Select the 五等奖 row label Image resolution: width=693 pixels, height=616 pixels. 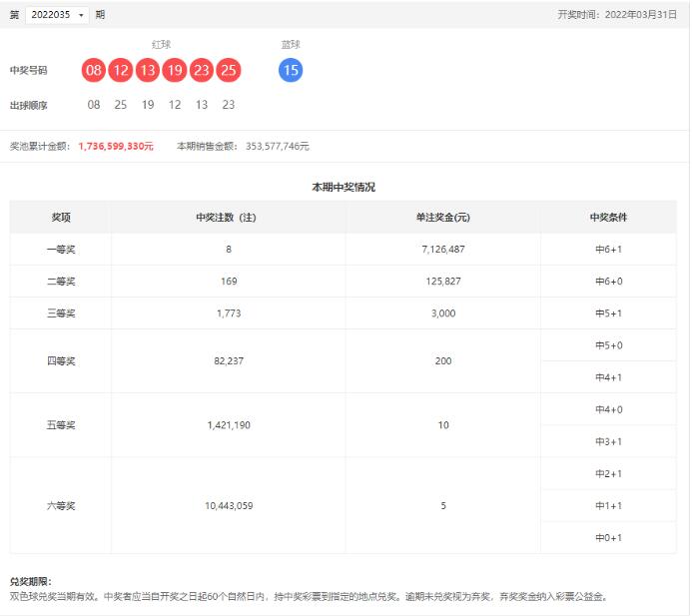tap(61, 425)
